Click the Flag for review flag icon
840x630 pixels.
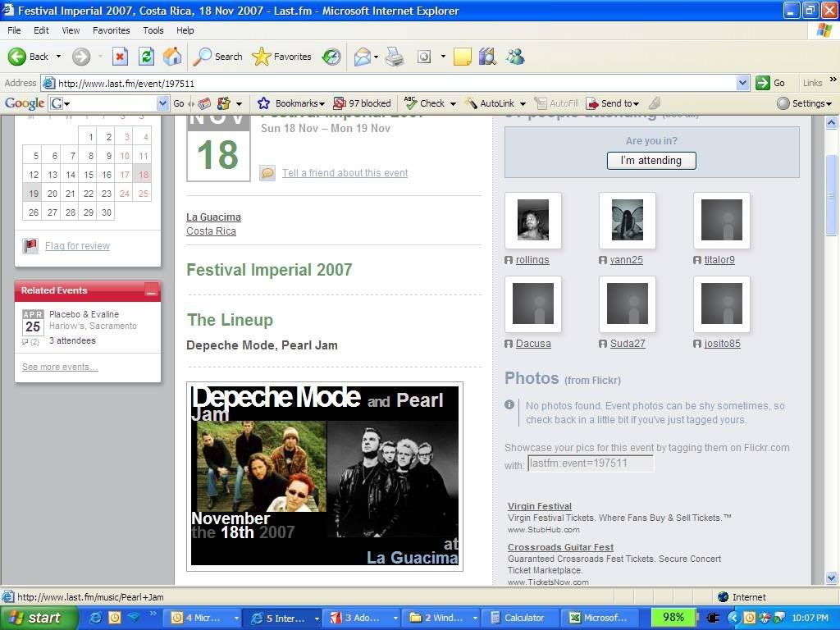click(x=30, y=246)
